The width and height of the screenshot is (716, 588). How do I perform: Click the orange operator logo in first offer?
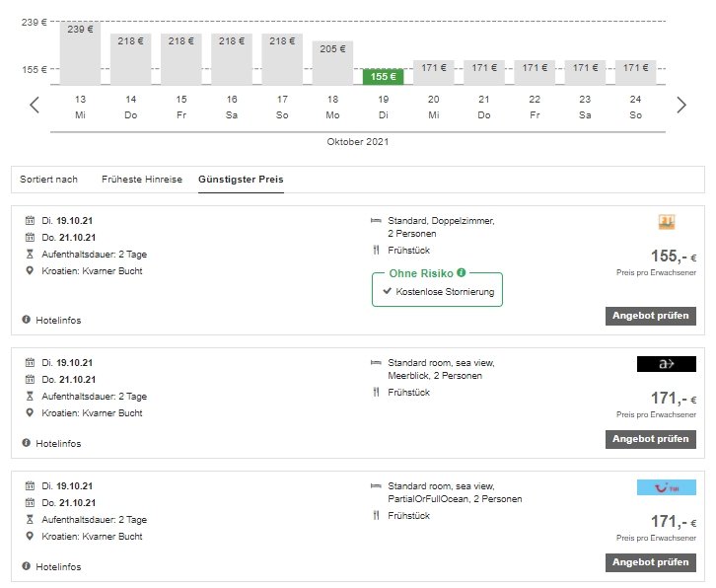point(666,222)
